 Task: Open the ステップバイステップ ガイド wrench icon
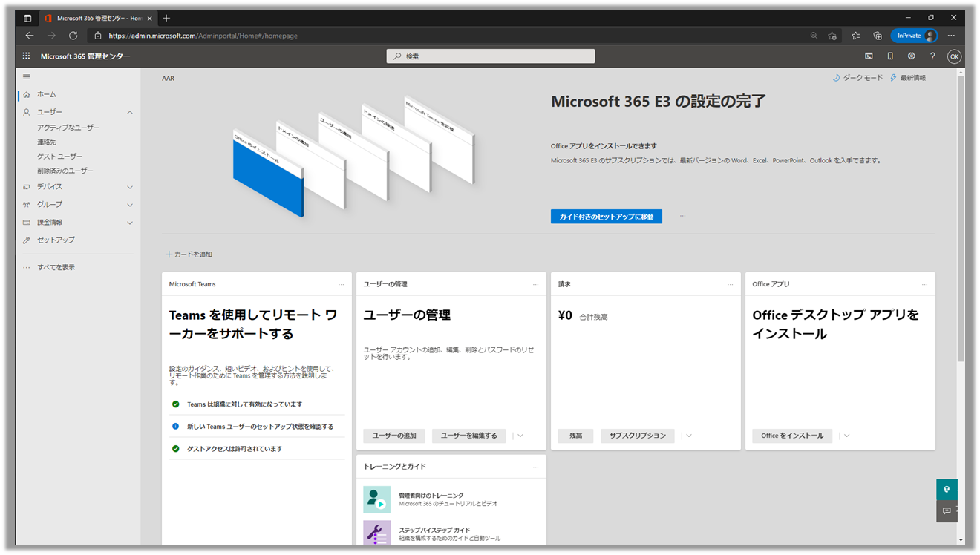[377, 533]
